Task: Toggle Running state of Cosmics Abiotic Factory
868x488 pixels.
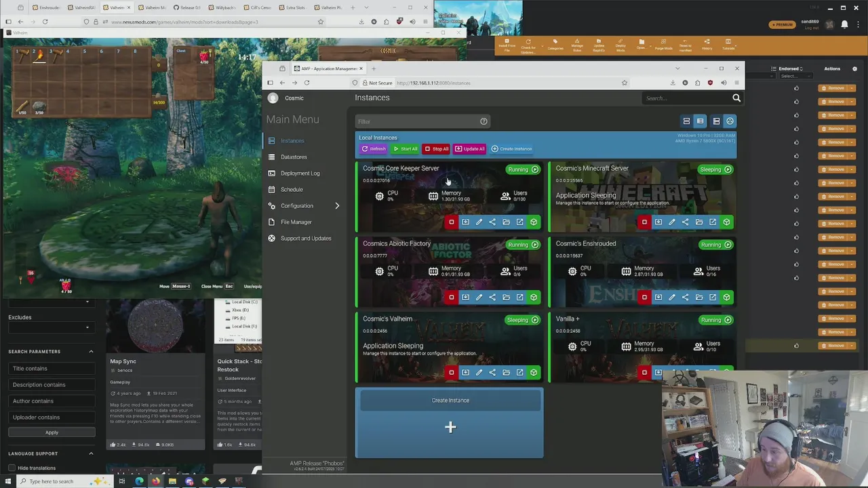Action: coord(523,245)
